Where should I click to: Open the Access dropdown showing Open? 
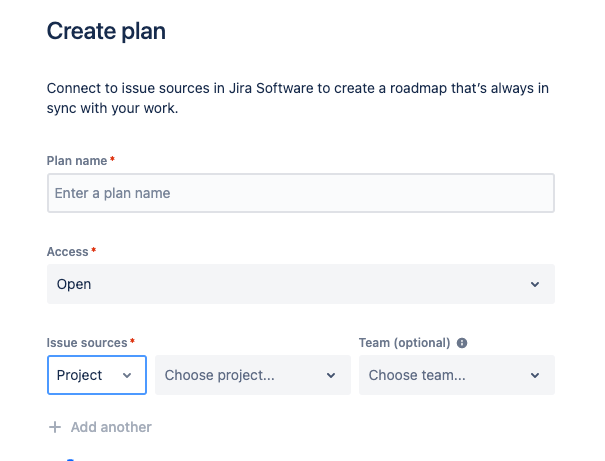pos(300,285)
